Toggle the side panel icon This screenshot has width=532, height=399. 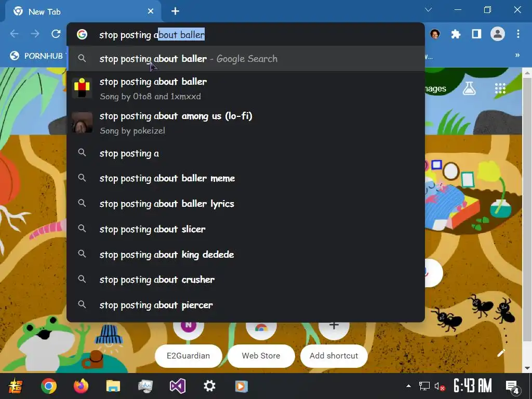(x=476, y=34)
